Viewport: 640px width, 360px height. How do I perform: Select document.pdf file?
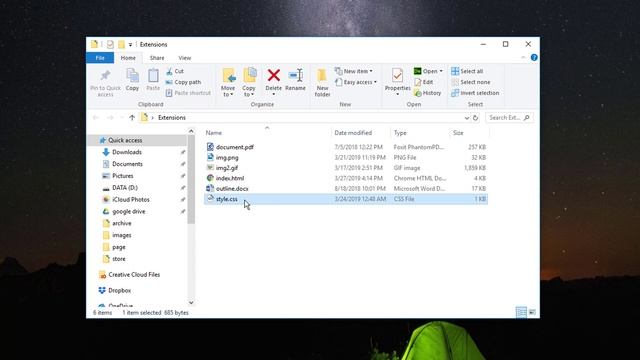346,147
